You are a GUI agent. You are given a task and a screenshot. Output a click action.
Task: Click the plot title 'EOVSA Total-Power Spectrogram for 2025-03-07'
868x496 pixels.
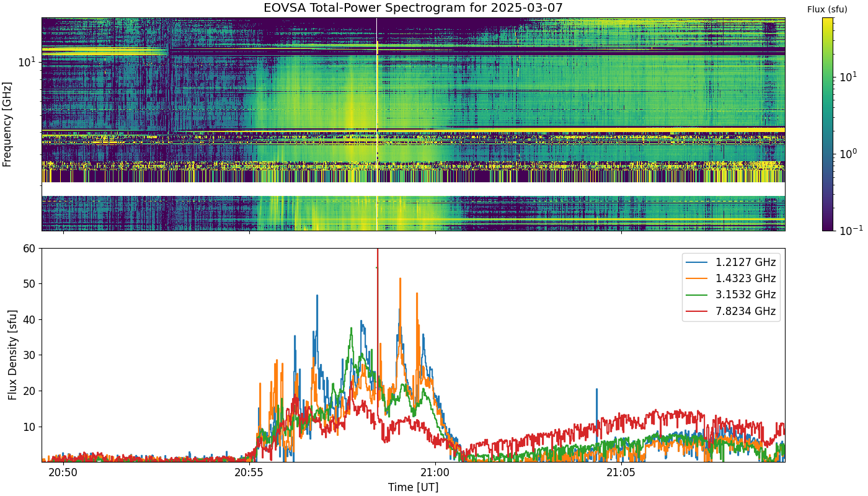click(413, 8)
